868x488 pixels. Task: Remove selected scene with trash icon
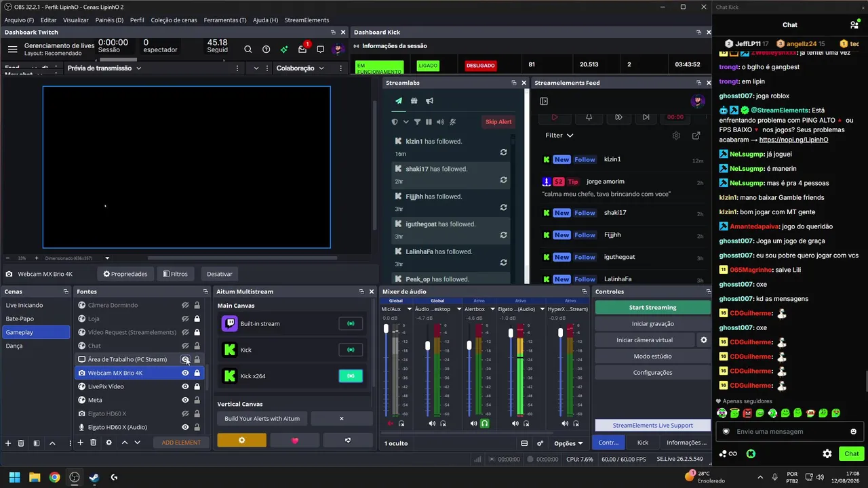point(21,443)
